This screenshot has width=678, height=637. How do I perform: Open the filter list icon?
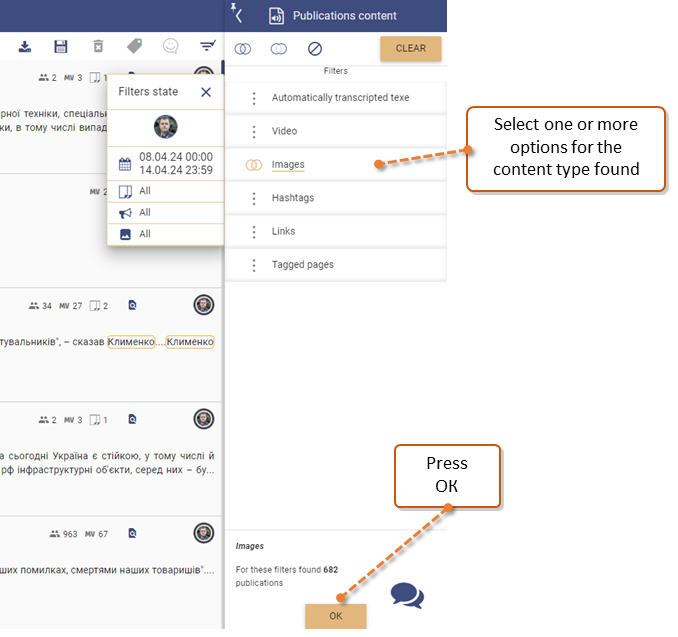click(208, 45)
